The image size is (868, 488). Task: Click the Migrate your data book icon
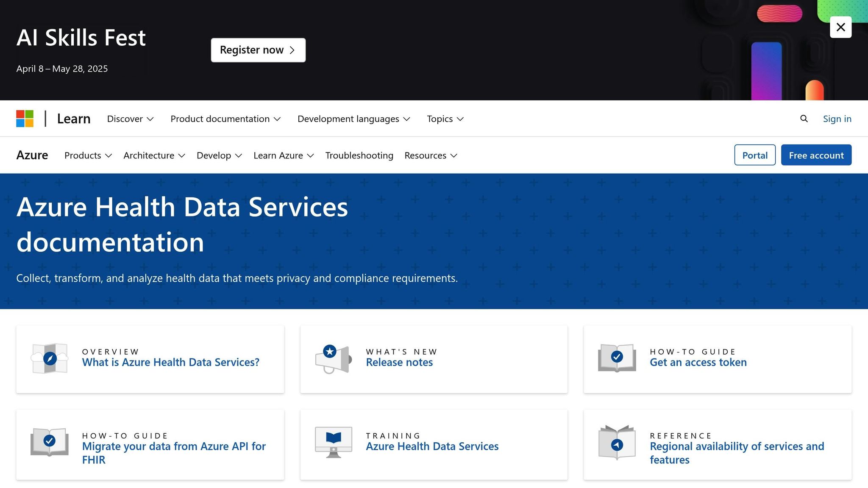(x=50, y=442)
